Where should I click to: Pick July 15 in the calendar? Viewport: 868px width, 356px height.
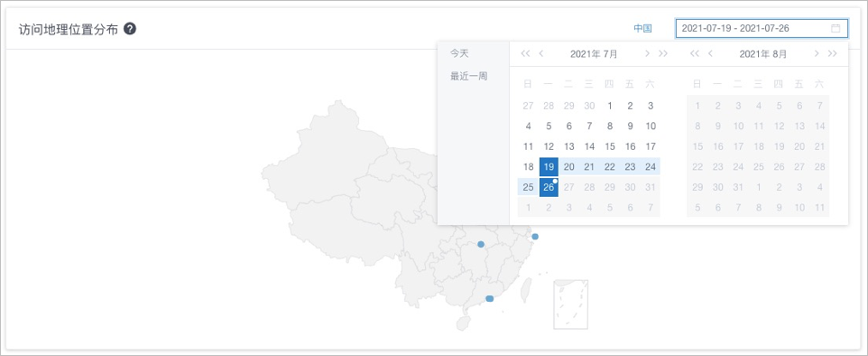point(609,146)
